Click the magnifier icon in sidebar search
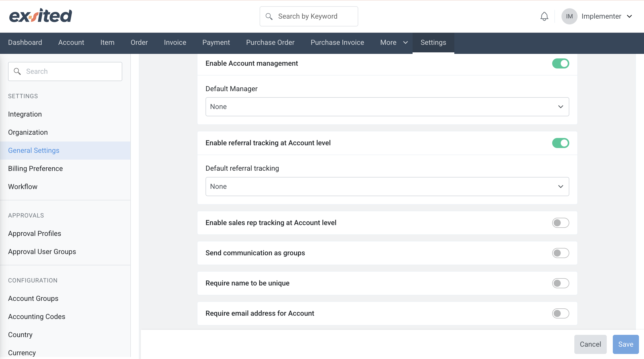Image resolution: width=644 pixels, height=359 pixels. pyautogui.click(x=17, y=71)
